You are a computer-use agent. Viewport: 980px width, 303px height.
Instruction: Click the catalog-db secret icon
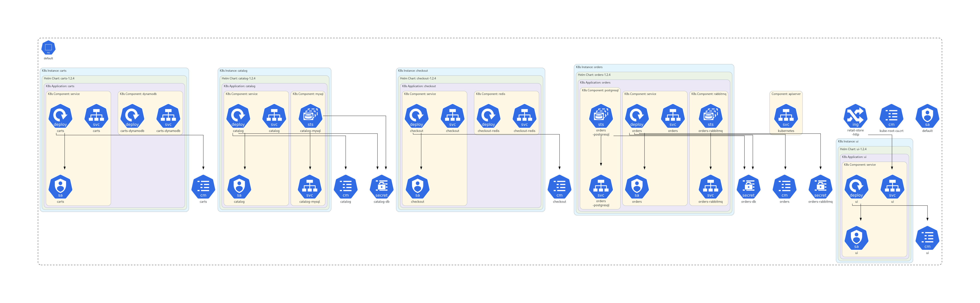click(382, 187)
